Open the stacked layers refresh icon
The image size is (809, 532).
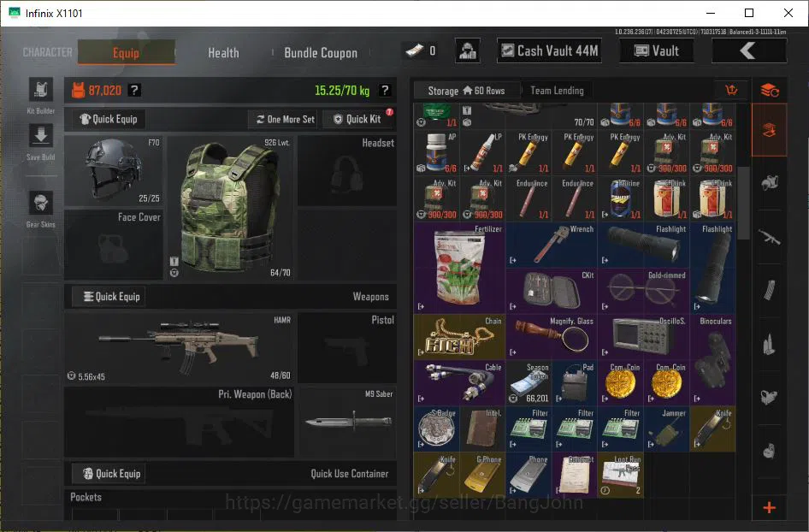point(770,91)
